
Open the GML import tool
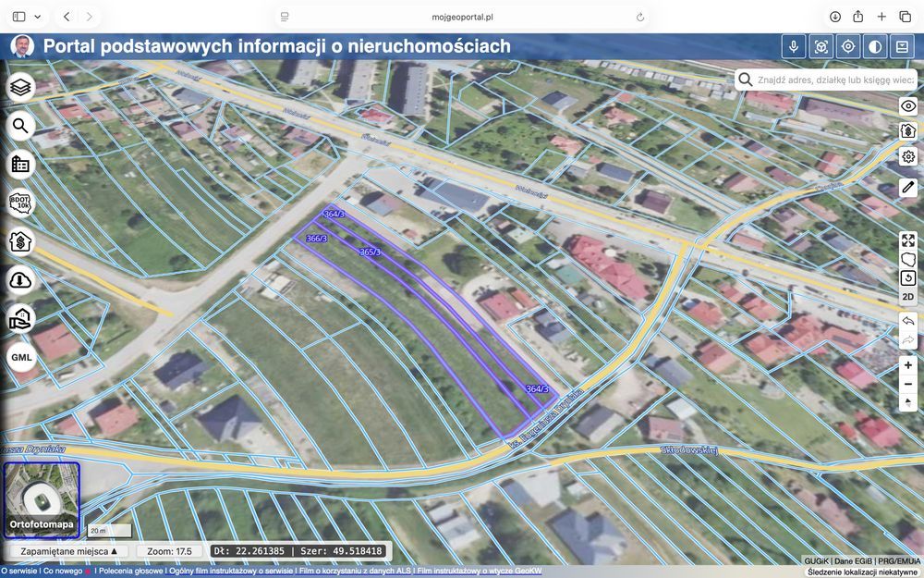(x=20, y=357)
